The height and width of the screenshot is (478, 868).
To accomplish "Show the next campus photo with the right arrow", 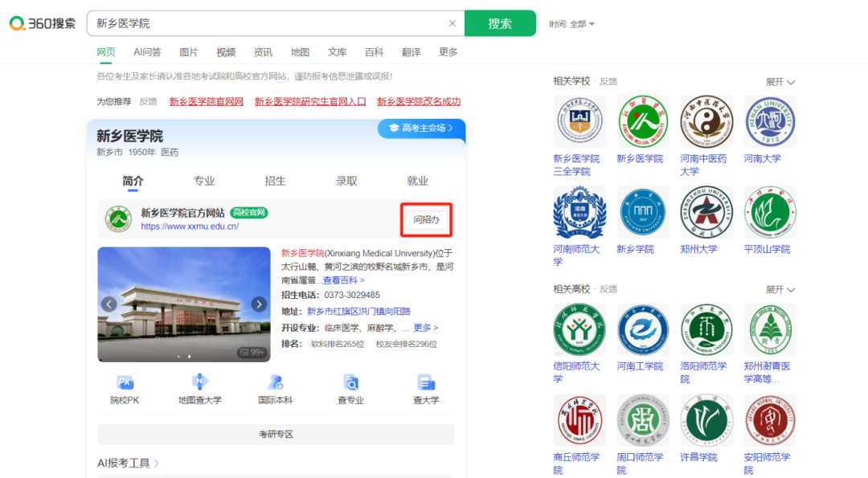I will click(259, 304).
